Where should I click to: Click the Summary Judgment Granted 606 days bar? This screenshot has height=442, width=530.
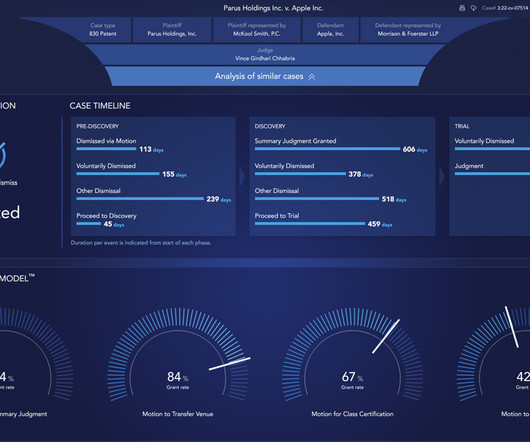click(327, 149)
